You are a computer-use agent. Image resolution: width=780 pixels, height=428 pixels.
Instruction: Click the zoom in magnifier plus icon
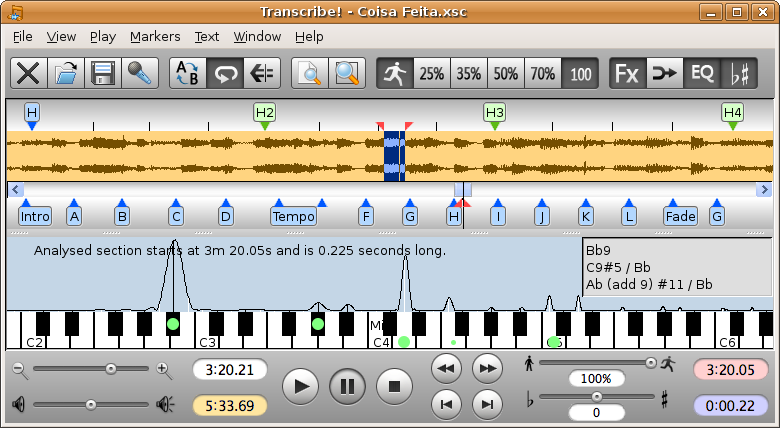point(164,370)
